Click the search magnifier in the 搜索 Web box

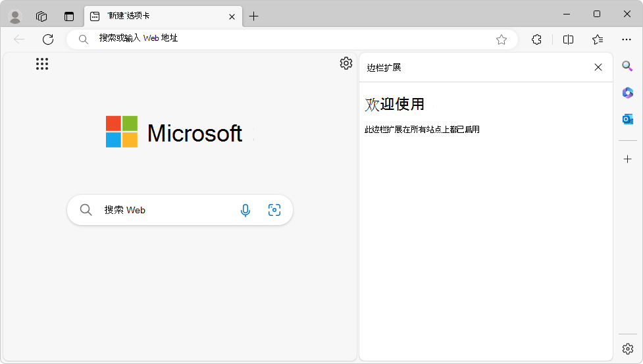click(x=86, y=209)
